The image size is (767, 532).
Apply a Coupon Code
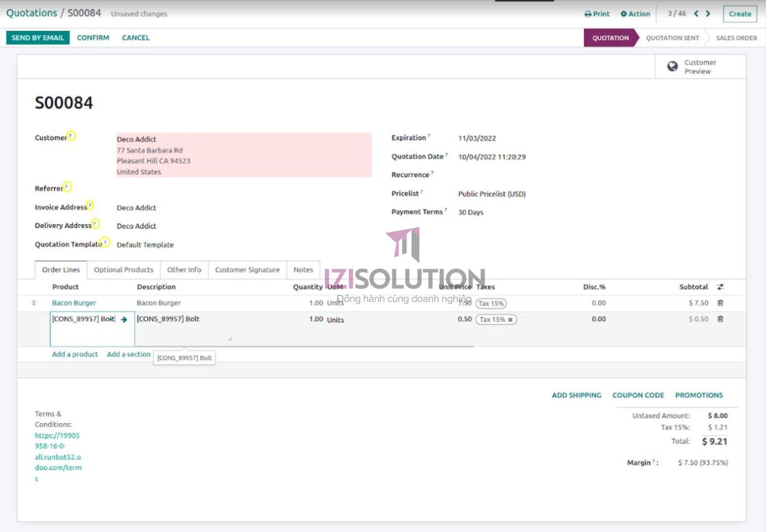coord(638,395)
